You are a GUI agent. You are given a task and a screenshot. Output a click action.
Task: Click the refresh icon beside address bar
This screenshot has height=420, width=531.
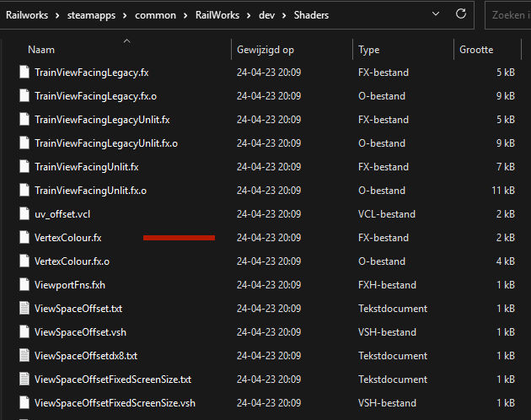tap(461, 14)
